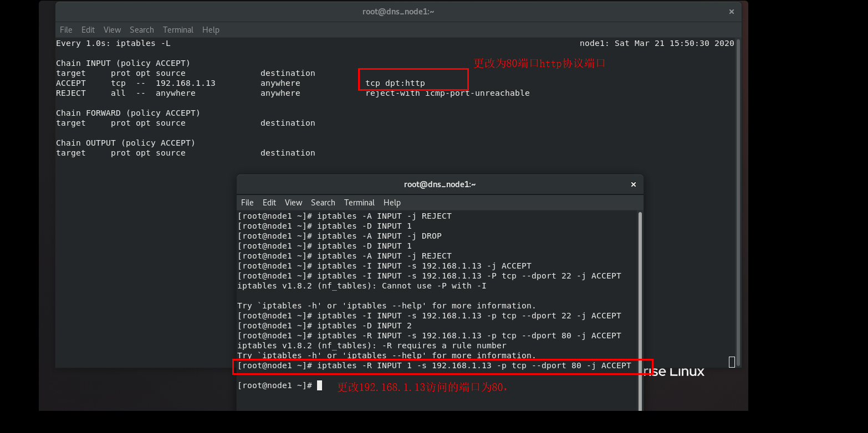868x433 pixels.
Task: Open Help menu in back terminal window
Action: (211, 30)
